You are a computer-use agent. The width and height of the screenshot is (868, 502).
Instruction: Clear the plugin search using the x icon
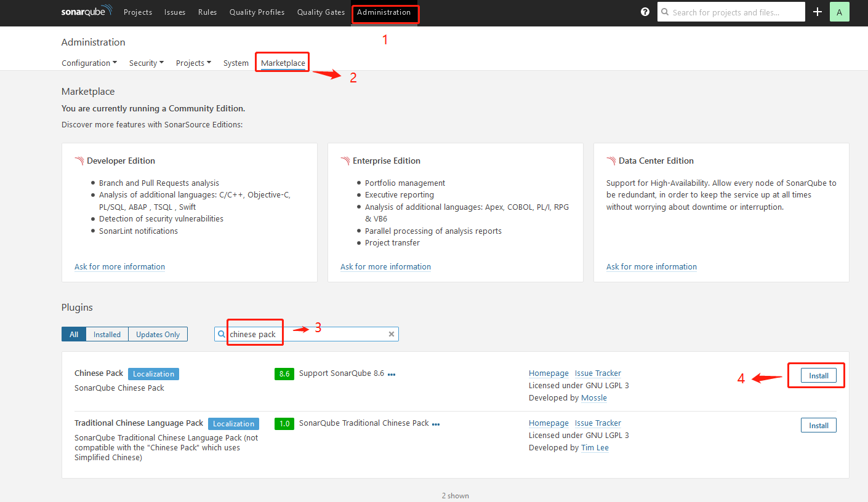pos(392,334)
